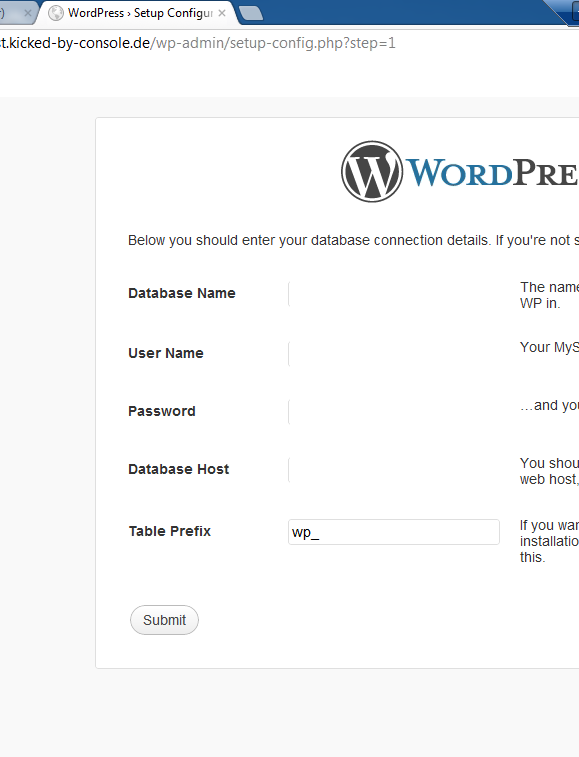The width and height of the screenshot is (579, 757).
Task: Open a new browser tab
Action: [251, 14]
